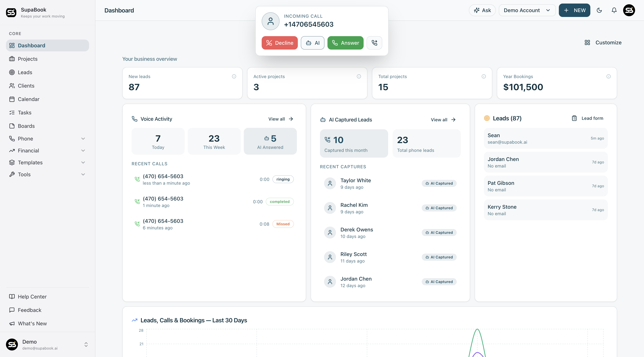Click the Lead form clipboard icon
Image resolution: width=644 pixels, height=357 pixels.
(x=574, y=118)
